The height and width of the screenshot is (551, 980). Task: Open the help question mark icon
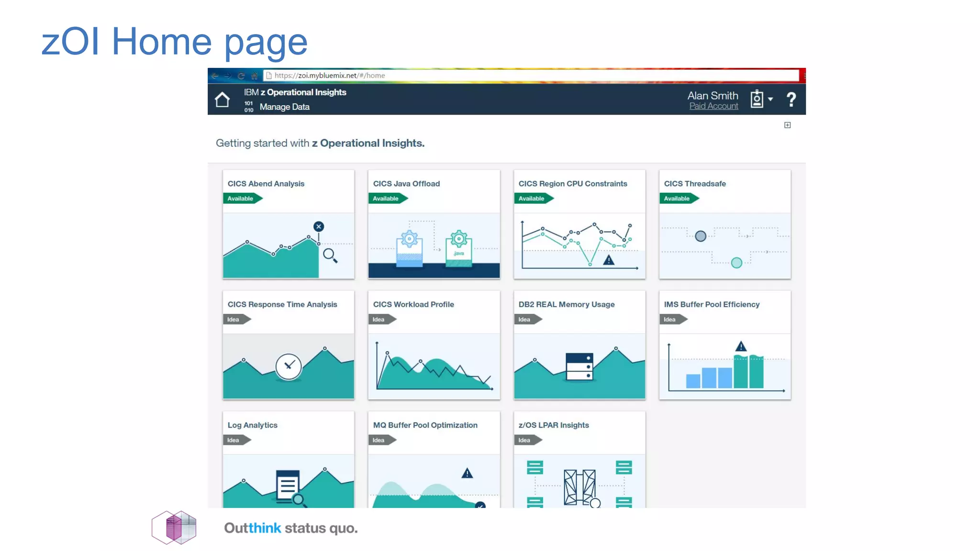pyautogui.click(x=791, y=99)
